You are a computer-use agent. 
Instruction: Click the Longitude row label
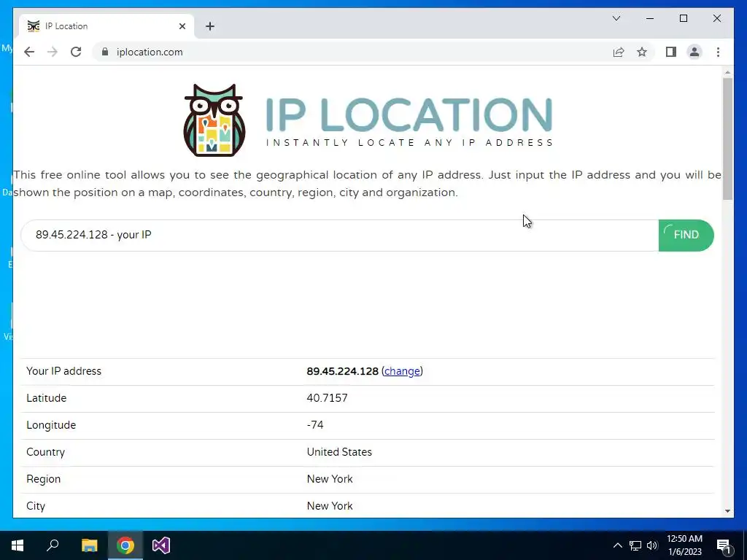(51, 425)
